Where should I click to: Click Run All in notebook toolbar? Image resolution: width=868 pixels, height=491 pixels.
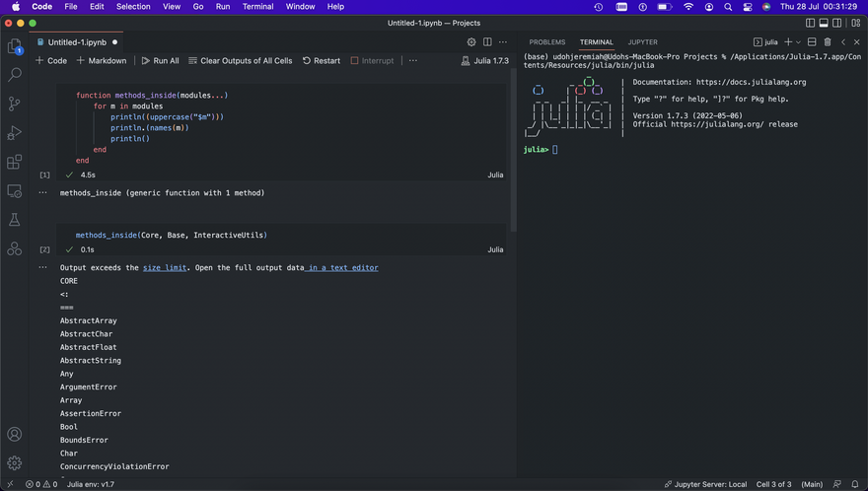(160, 61)
